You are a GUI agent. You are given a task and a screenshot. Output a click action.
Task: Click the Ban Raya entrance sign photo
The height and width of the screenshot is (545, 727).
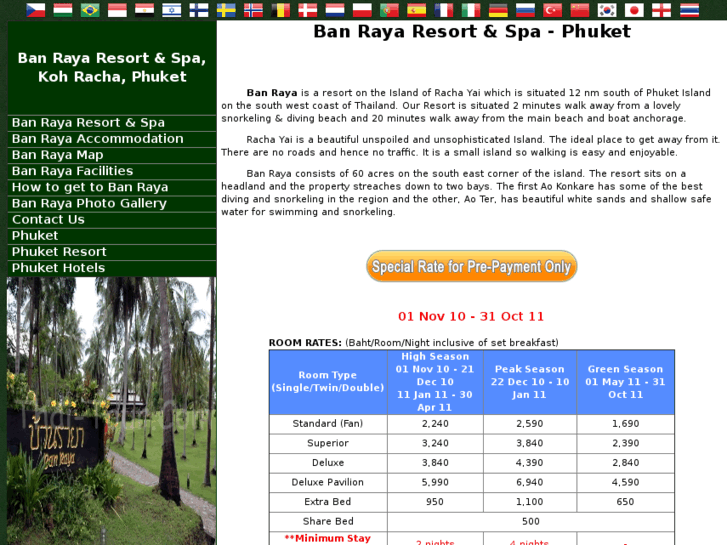(111, 411)
